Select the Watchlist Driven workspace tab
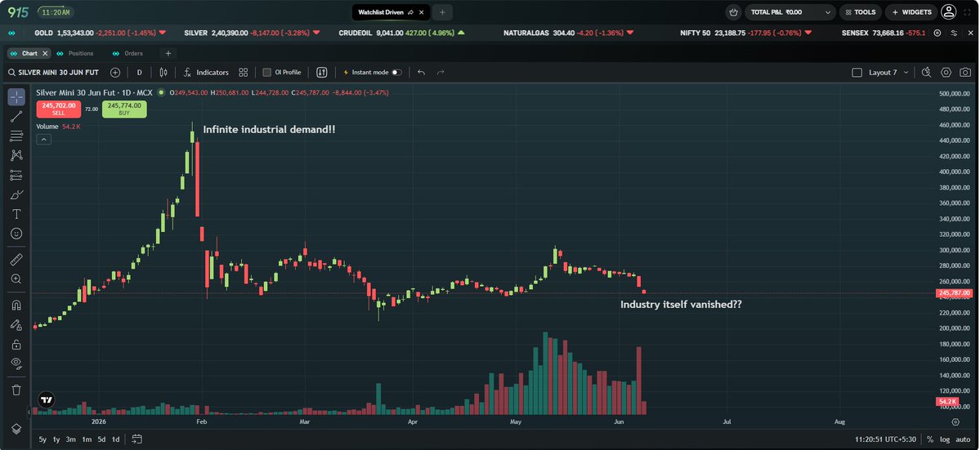Image resolution: width=980 pixels, height=450 pixels. (391, 12)
